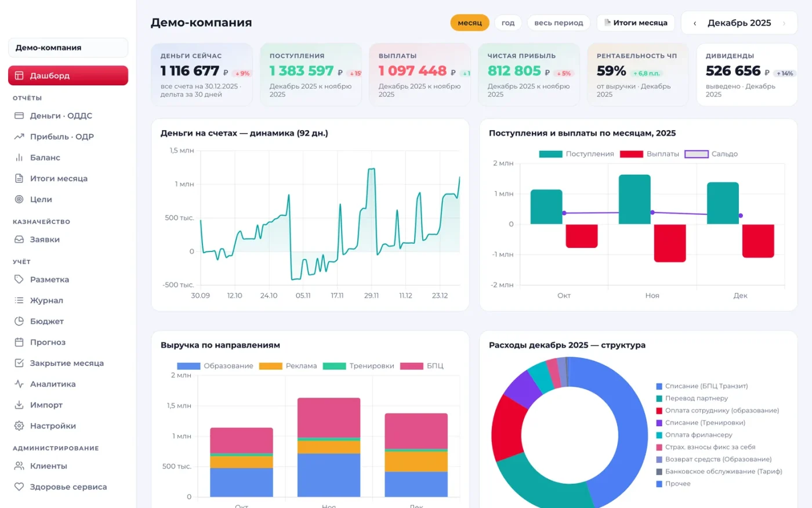Open Настройки via its gear icon
This screenshot has height=508, width=812.
point(19,426)
